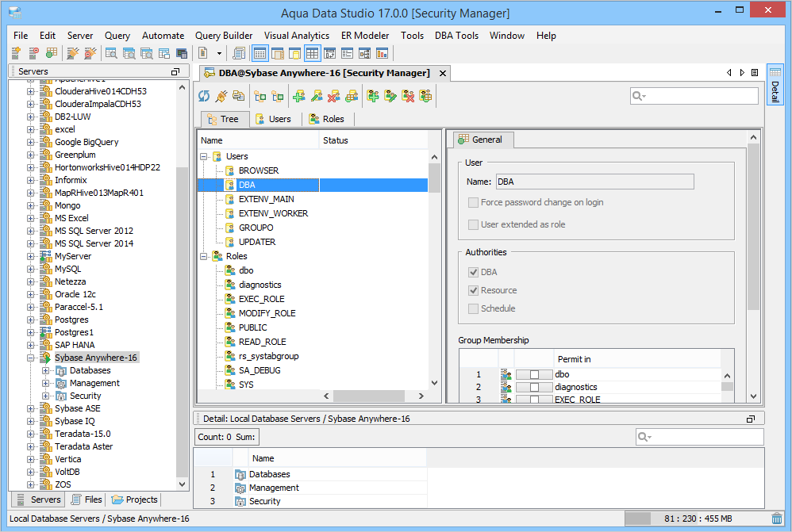Toggle the Resource authority checkbox

[x=473, y=290]
